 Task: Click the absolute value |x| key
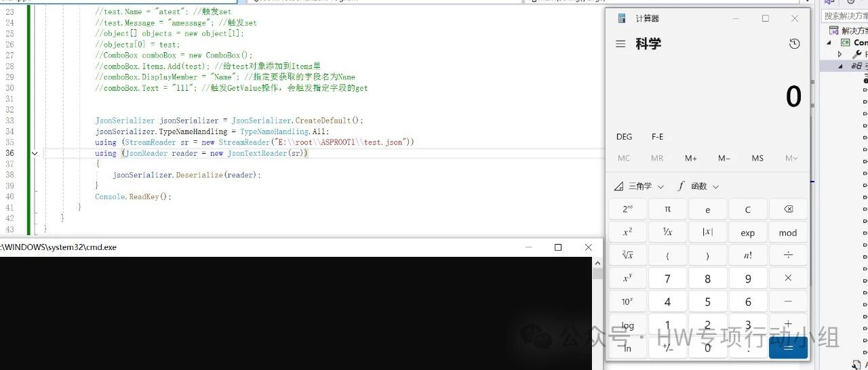click(x=707, y=232)
